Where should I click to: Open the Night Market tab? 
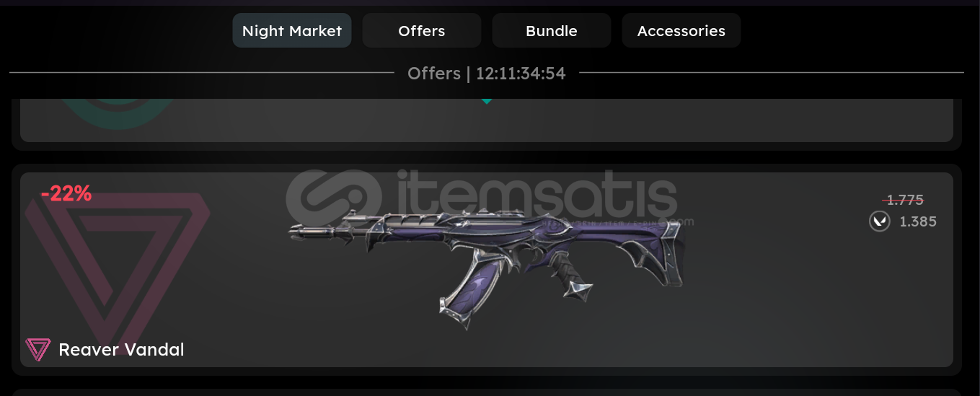click(292, 31)
